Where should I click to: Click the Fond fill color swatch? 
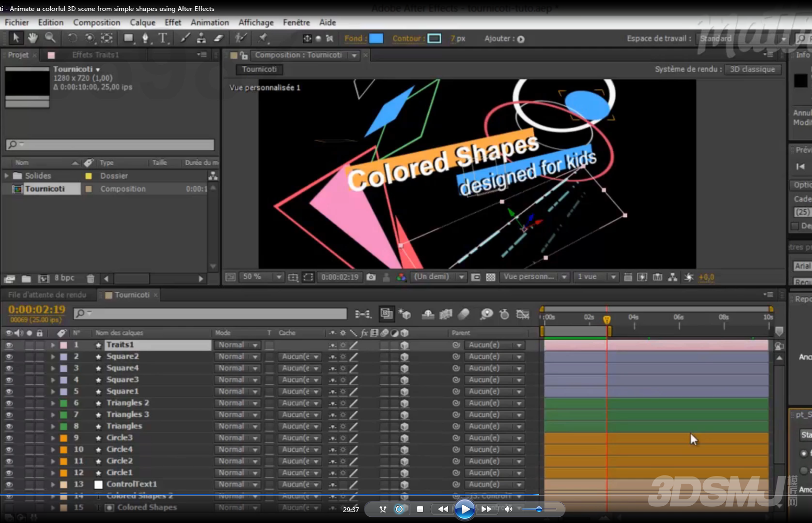click(x=376, y=39)
